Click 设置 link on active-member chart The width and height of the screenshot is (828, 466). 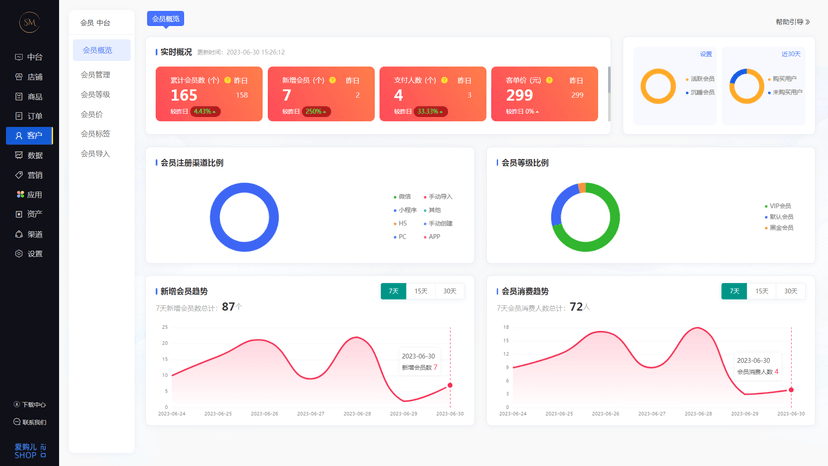point(706,54)
